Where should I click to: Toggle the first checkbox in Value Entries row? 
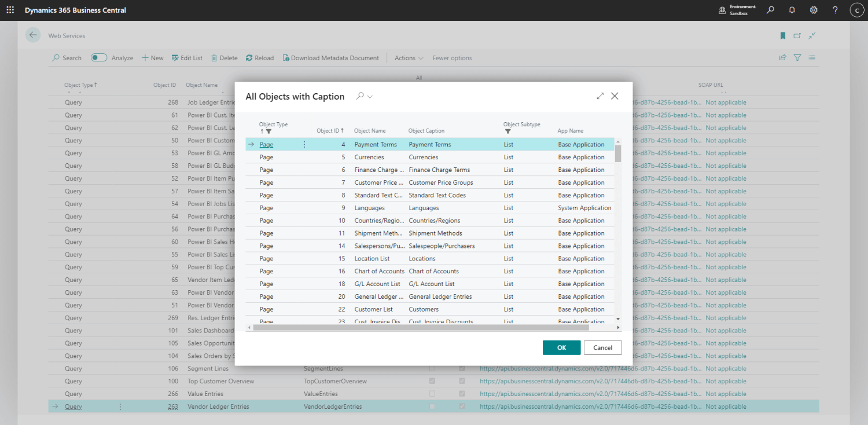click(432, 394)
